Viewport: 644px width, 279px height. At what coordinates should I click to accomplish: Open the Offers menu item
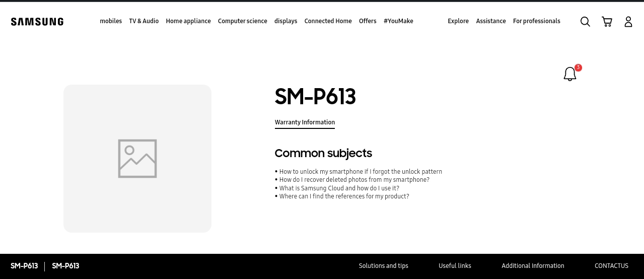[368, 21]
